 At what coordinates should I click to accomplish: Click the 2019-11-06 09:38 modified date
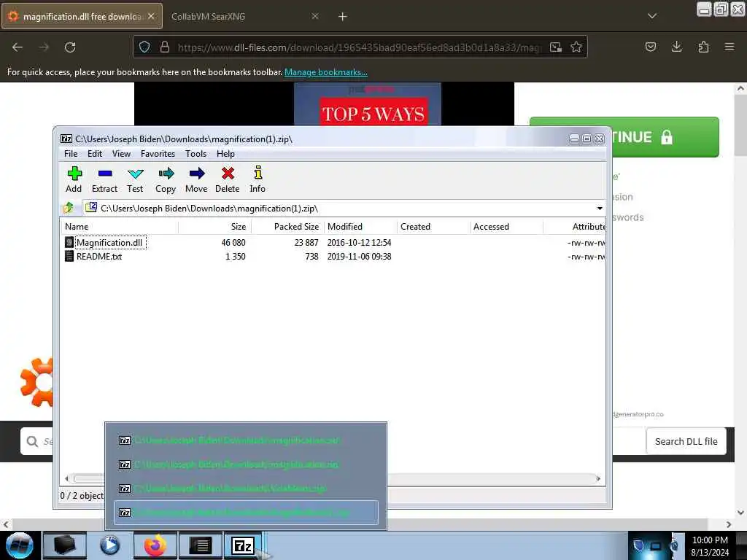tap(359, 256)
